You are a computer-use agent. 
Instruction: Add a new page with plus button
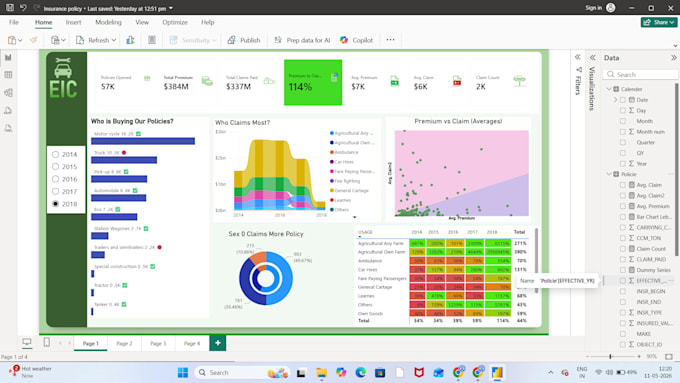218,343
